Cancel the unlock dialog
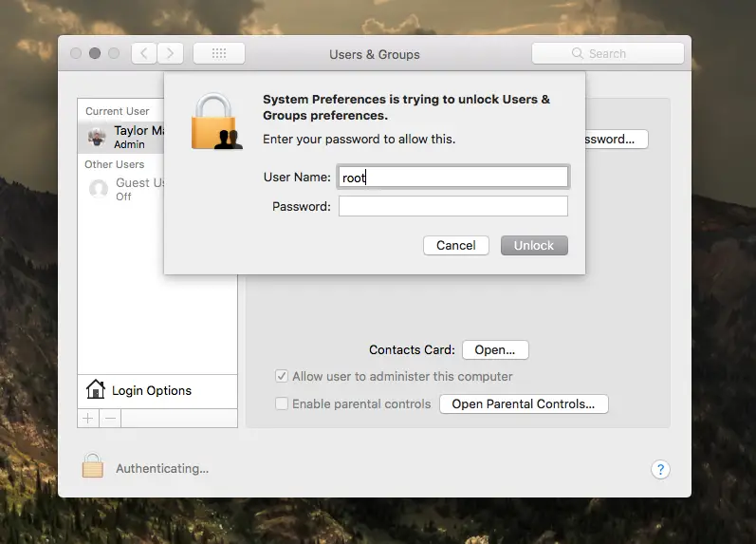The height and width of the screenshot is (544, 756). [456, 245]
